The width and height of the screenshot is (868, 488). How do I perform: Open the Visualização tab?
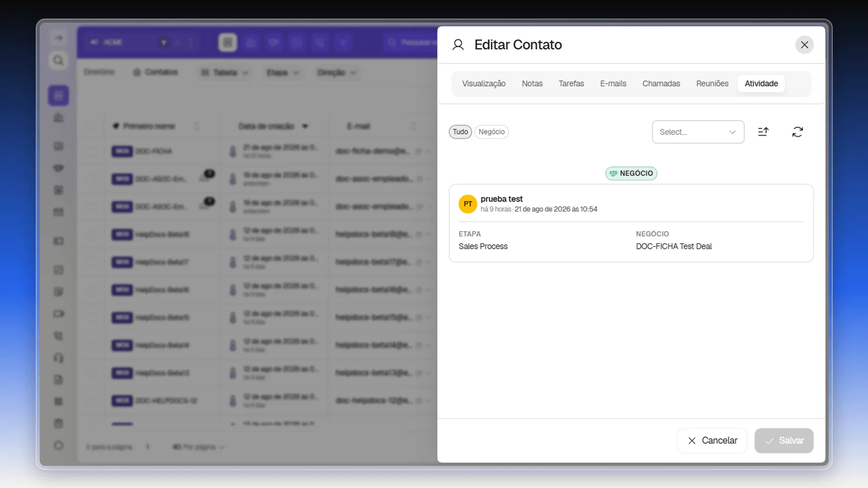tap(484, 84)
